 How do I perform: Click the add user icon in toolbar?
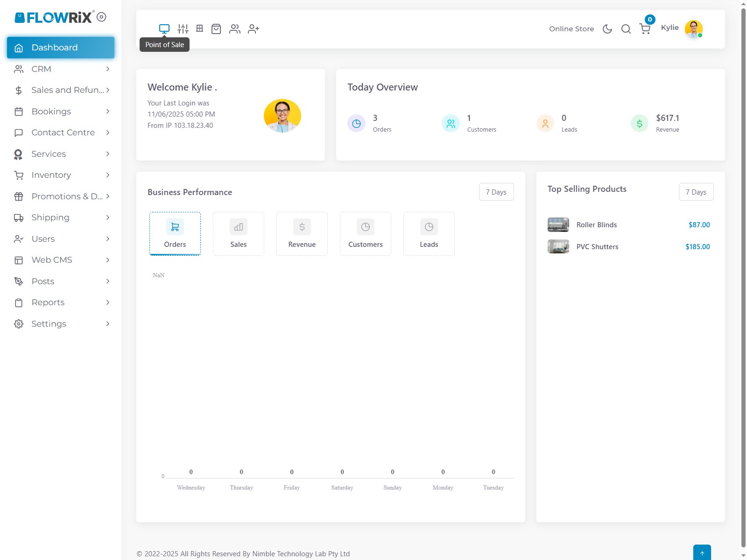point(254,29)
